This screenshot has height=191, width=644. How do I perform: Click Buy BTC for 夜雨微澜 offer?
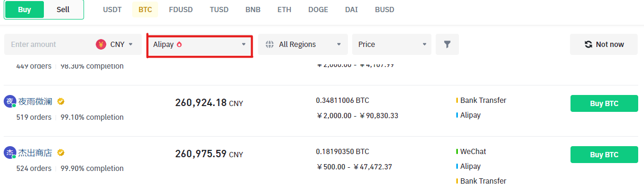(x=604, y=103)
